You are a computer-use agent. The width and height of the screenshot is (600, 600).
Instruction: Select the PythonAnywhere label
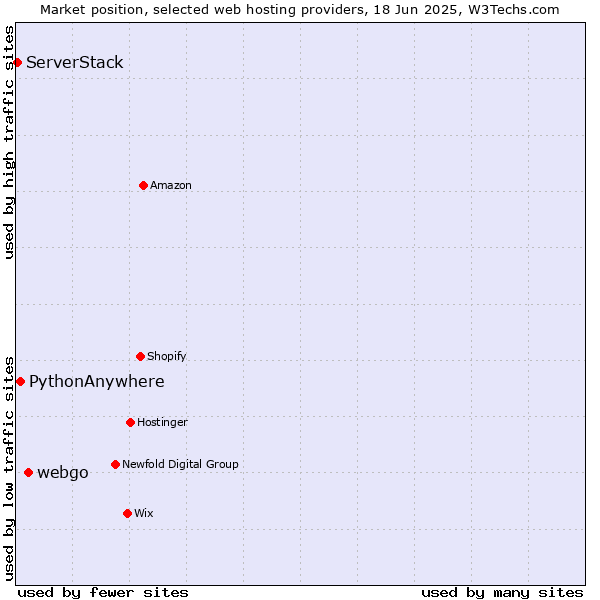(x=97, y=382)
